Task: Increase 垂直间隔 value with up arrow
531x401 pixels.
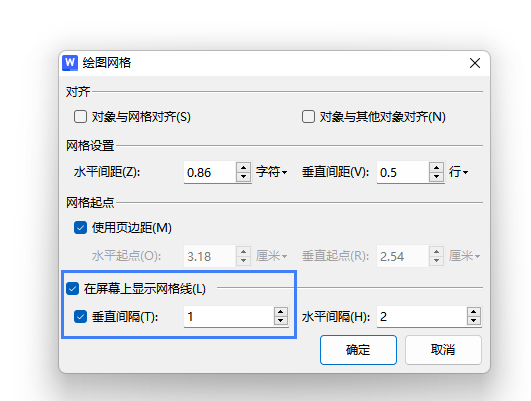Action: pyautogui.click(x=281, y=312)
